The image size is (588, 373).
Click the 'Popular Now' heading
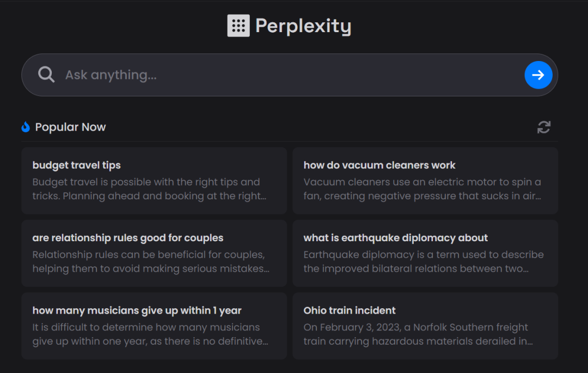click(70, 127)
